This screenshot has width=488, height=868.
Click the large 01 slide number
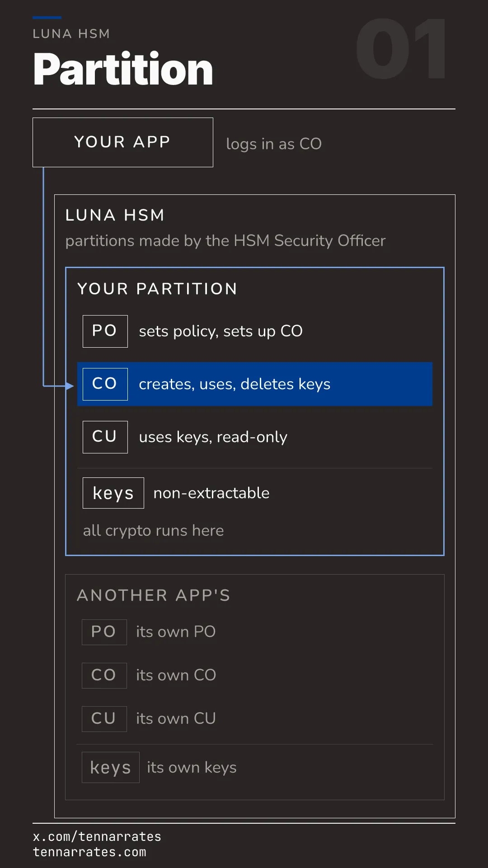401,49
